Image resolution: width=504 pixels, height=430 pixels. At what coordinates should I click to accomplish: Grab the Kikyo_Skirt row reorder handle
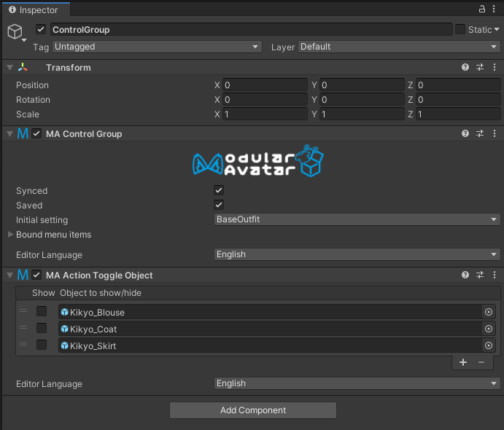(x=23, y=344)
